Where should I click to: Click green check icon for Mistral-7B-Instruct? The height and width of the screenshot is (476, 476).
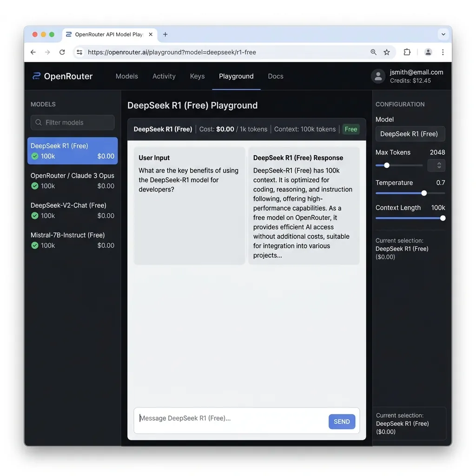point(35,245)
